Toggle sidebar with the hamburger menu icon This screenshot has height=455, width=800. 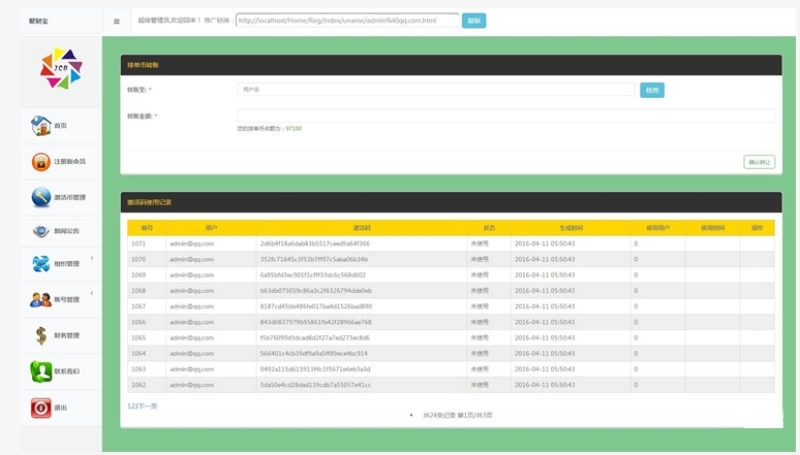click(116, 21)
